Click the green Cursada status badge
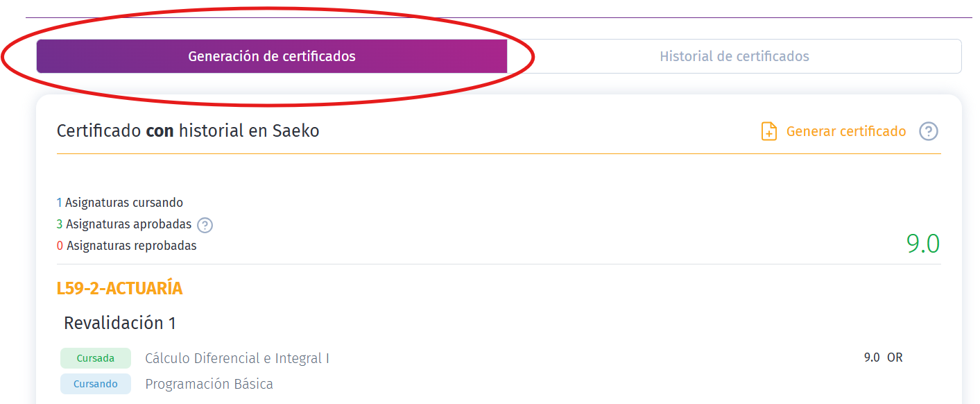 (96, 358)
